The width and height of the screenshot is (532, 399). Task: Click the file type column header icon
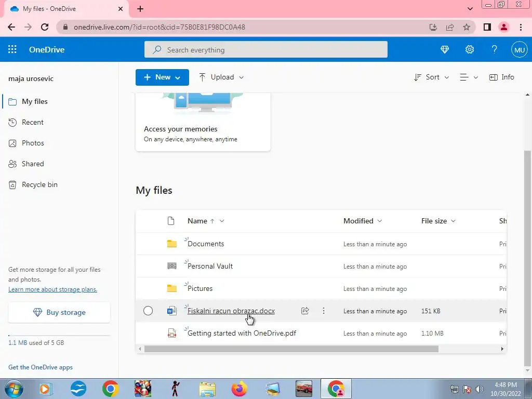point(171,221)
